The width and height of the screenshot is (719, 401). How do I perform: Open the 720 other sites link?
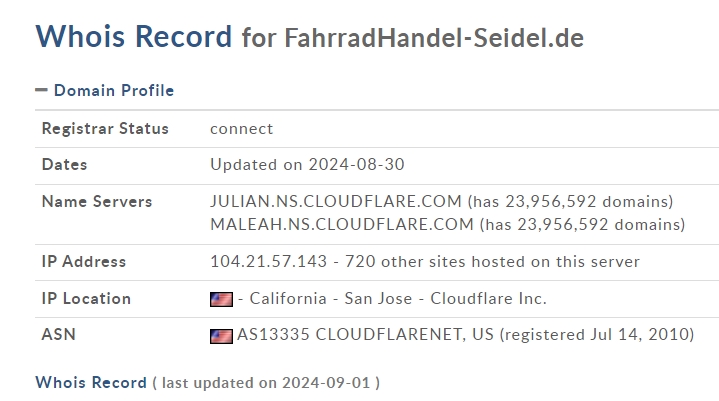click(492, 261)
